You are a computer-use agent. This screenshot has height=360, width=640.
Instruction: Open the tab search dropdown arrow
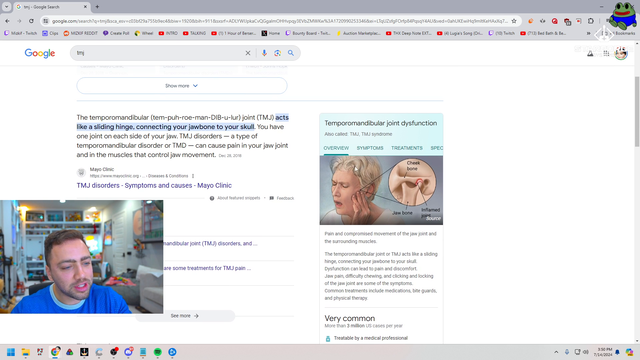(x=7, y=7)
